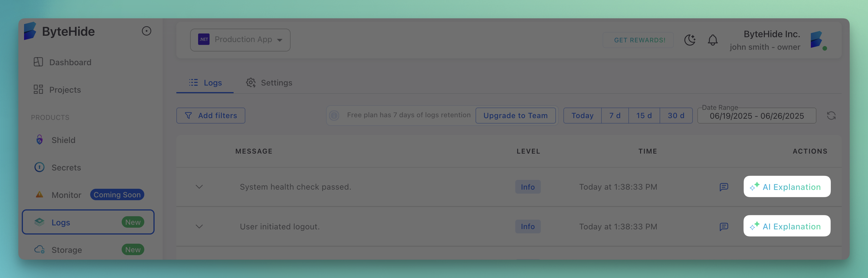Expand the User initiated logout entry
This screenshot has width=868, height=278.
(x=199, y=227)
